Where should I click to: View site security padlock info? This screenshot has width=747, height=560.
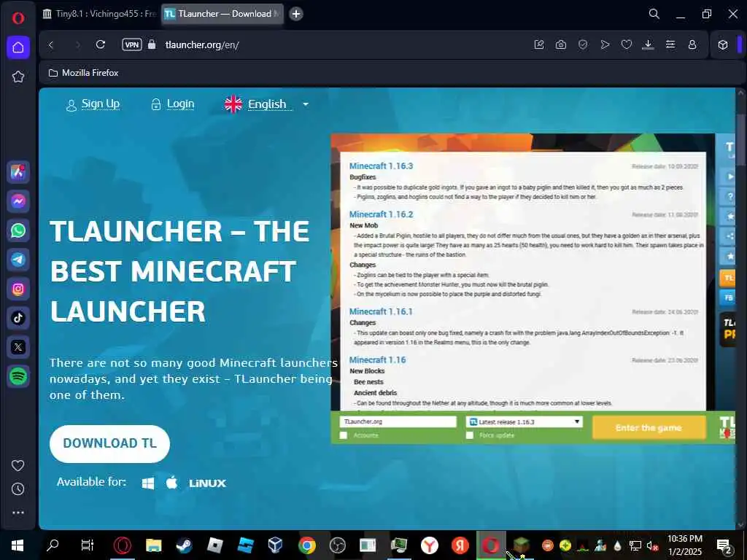[x=152, y=44]
